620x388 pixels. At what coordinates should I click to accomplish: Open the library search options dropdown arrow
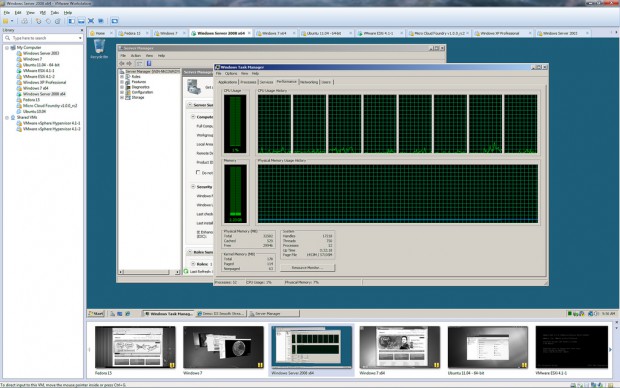pyautogui.click(x=80, y=38)
